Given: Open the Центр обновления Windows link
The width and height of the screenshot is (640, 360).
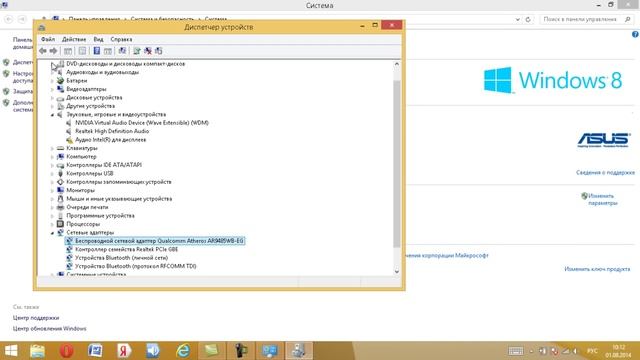Looking at the screenshot, I should click(49, 328).
